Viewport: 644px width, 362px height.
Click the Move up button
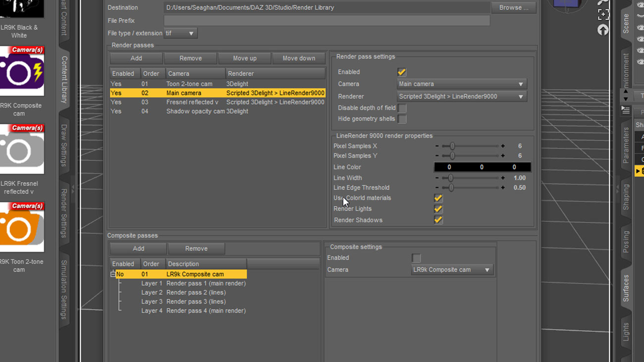pos(245,58)
